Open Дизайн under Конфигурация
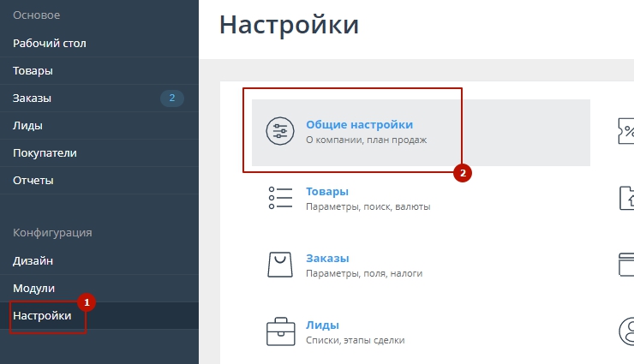This screenshot has height=364, width=634. [x=33, y=260]
